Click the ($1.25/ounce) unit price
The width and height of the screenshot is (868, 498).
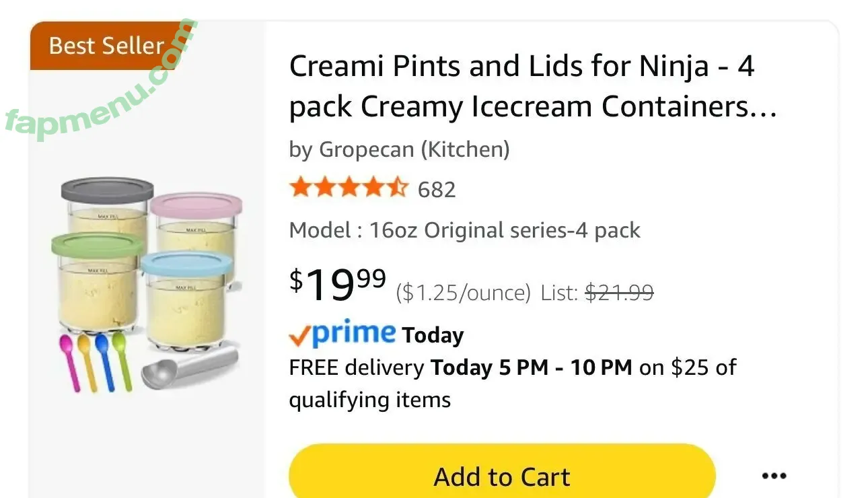(x=463, y=293)
